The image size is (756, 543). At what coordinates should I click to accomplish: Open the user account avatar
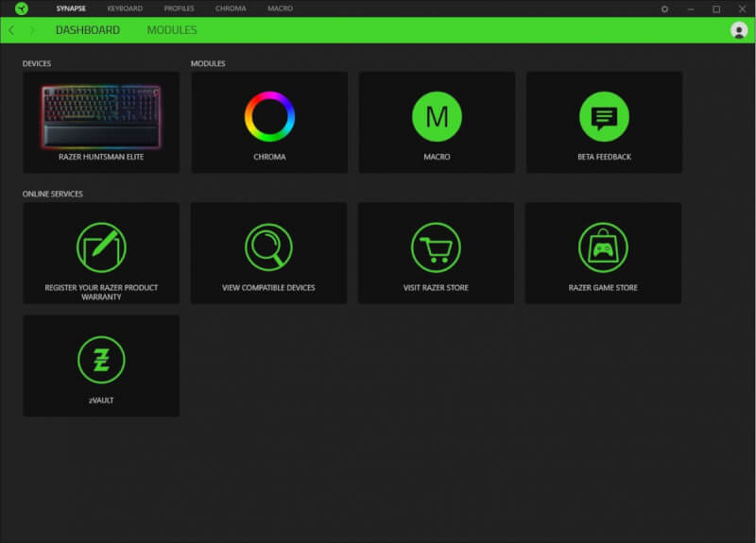(x=739, y=30)
